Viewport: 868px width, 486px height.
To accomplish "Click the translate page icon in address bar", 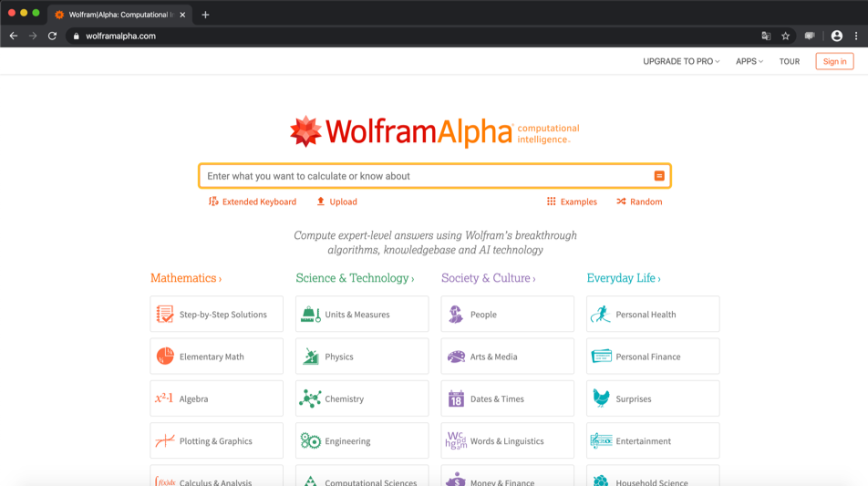I will pos(766,36).
